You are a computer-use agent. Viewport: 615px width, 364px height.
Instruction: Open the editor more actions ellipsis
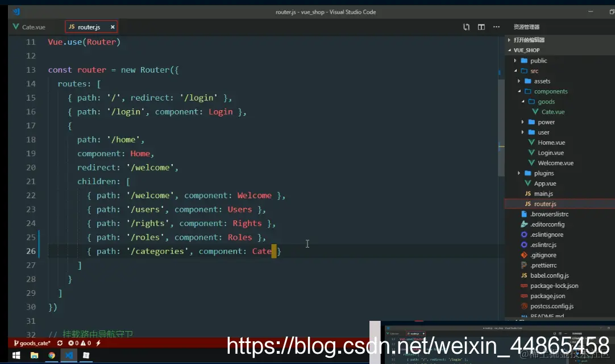(497, 27)
